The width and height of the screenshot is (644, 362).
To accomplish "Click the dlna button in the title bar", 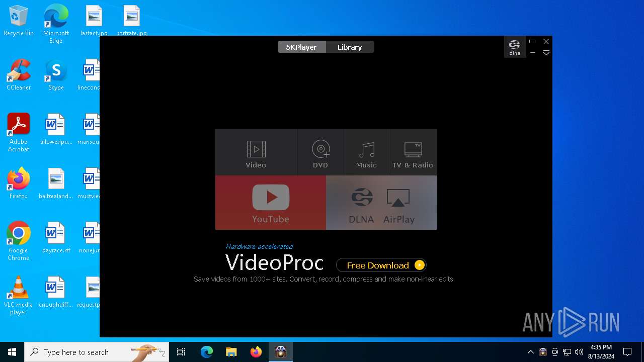I will pyautogui.click(x=515, y=47).
